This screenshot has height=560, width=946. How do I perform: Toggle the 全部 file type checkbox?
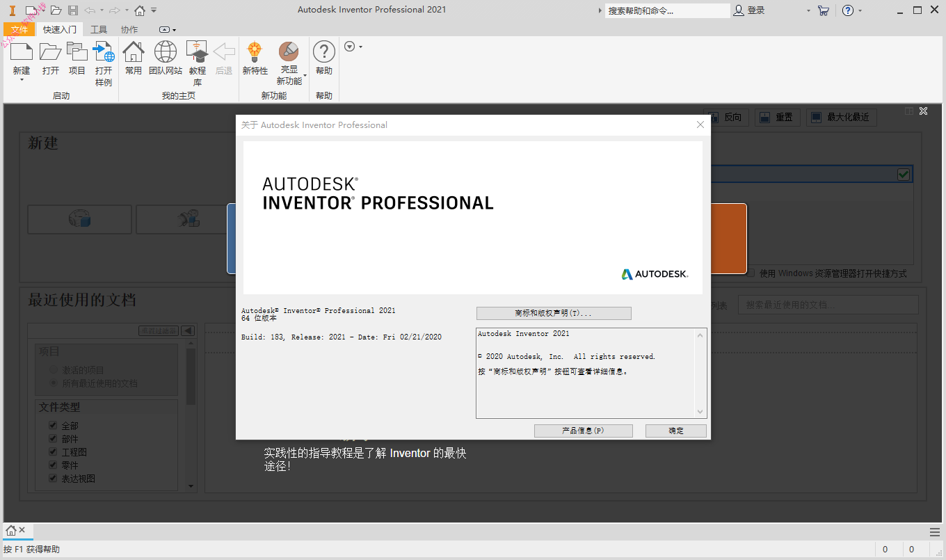pyautogui.click(x=53, y=425)
